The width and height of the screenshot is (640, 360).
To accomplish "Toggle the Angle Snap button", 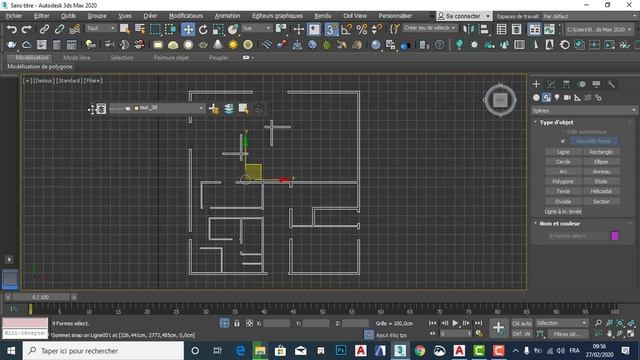I will tap(346, 29).
